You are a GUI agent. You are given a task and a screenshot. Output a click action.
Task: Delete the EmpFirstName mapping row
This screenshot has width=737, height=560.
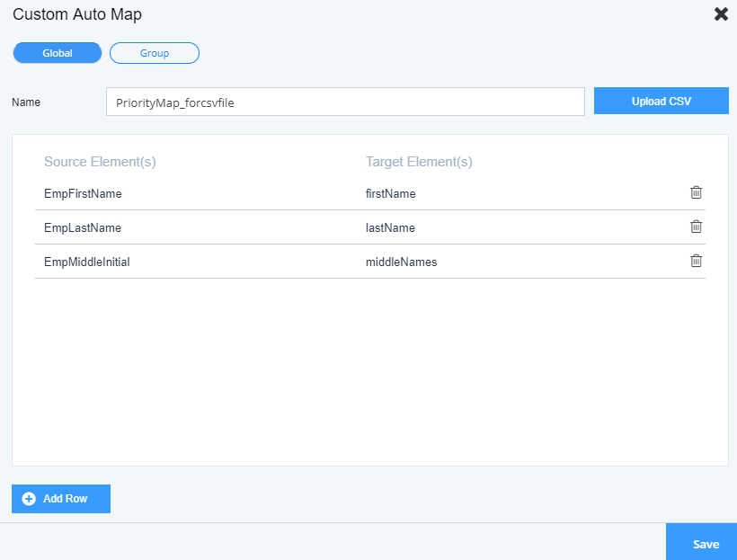[x=696, y=192]
